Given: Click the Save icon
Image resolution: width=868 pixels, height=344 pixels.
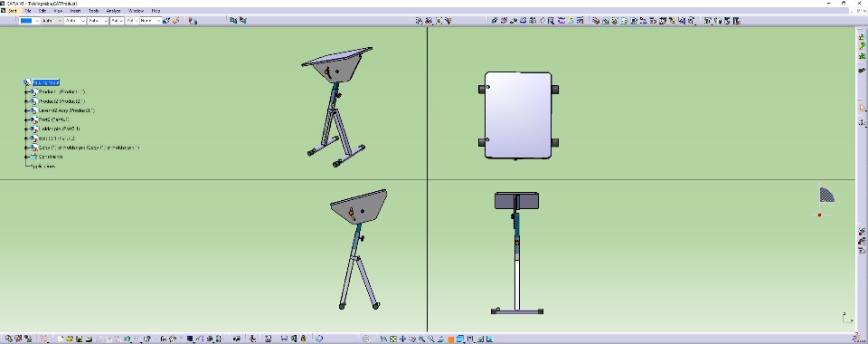Looking at the screenshot, I should click(80, 339).
